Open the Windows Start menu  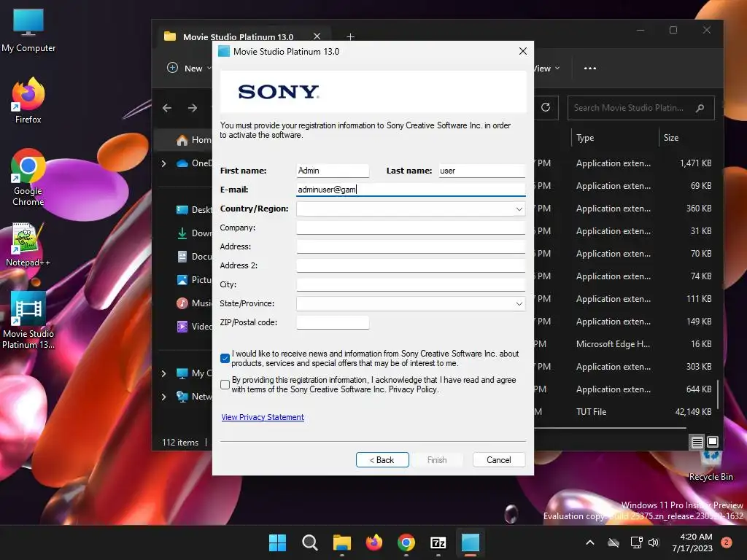point(277,542)
